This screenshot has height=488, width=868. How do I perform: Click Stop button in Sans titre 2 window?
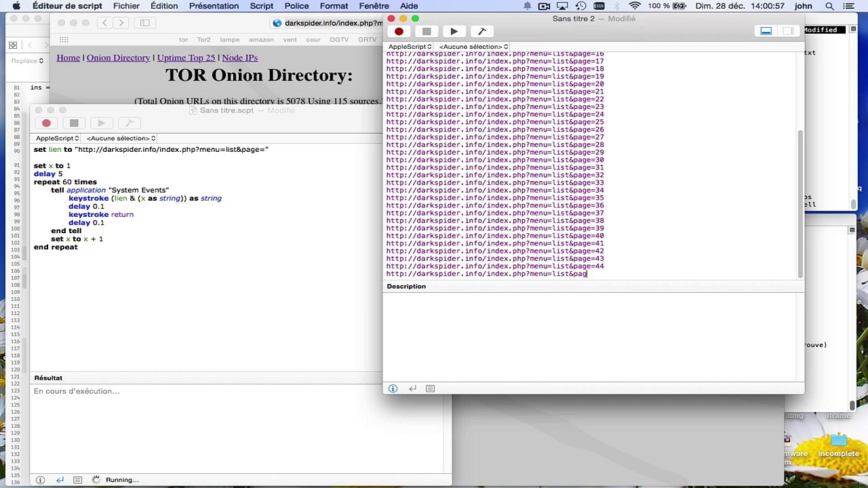click(426, 31)
